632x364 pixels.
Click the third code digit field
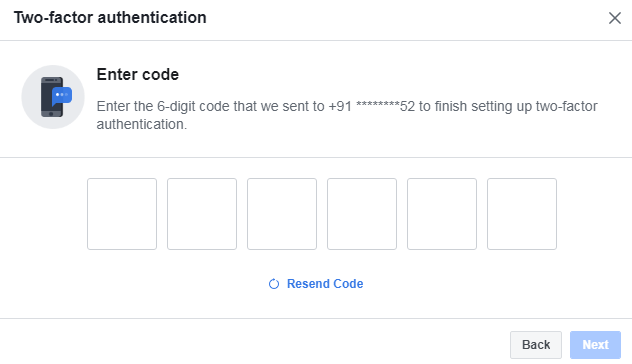point(282,214)
